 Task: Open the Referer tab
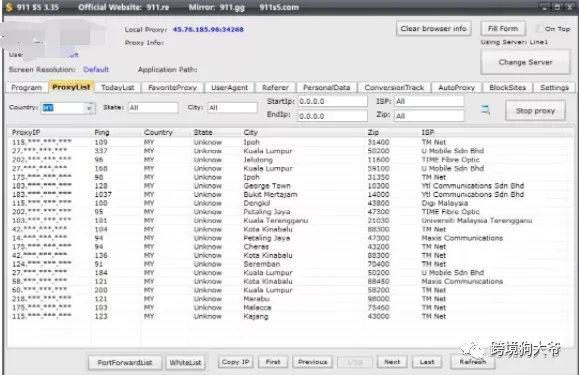click(275, 87)
